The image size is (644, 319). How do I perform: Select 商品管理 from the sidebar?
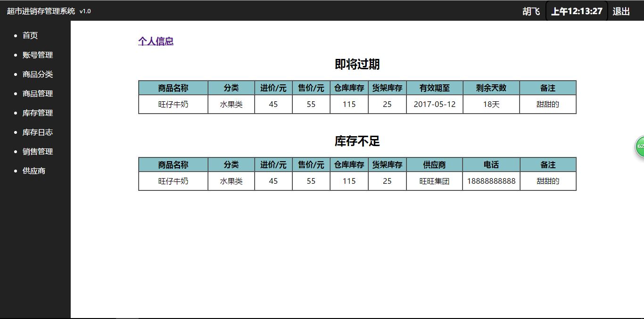pos(38,93)
